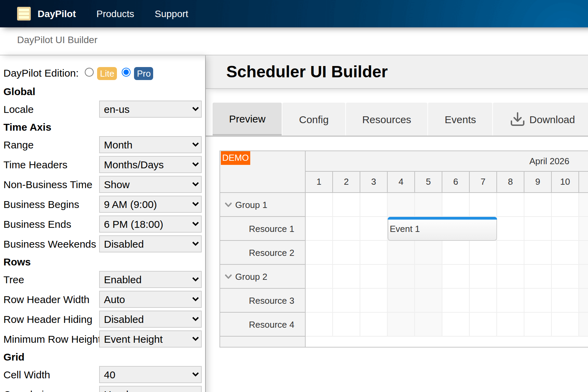The image size is (588, 392).
Task: Select Event 1 on the scheduler grid
Action: pyautogui.click(x=442, y=229)
